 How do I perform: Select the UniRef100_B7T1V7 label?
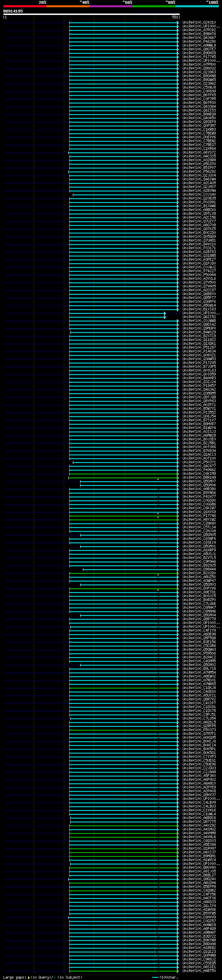click(x=199, y=420)
